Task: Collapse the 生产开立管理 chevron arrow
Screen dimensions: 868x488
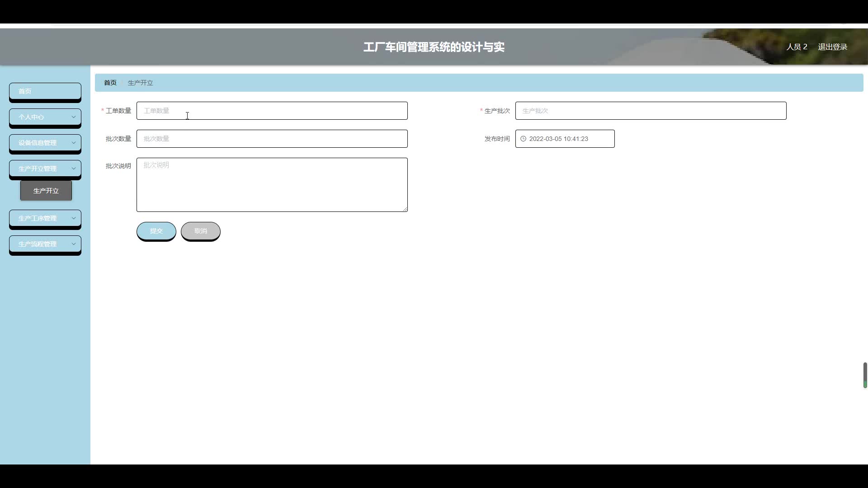Action: coord(74,169)
